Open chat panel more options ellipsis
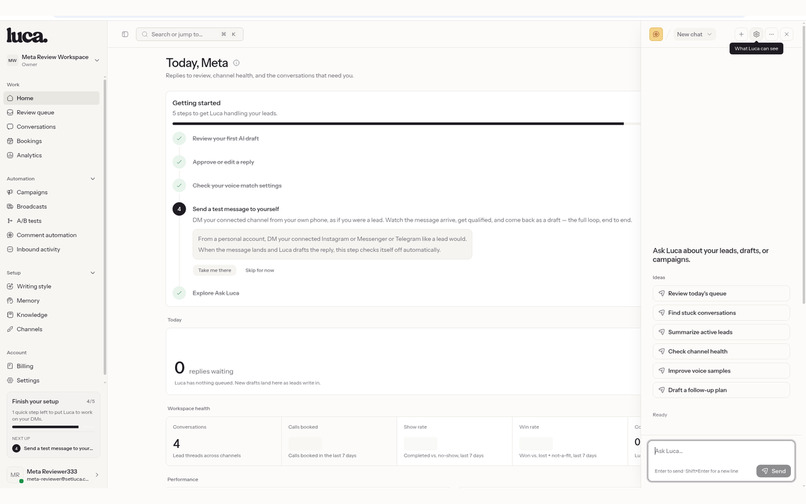This screenshot has height=504, width=806. [x=772, y=34]
